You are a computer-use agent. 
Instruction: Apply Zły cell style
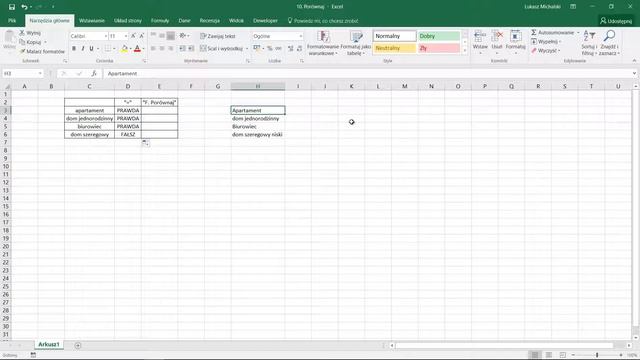439,48
